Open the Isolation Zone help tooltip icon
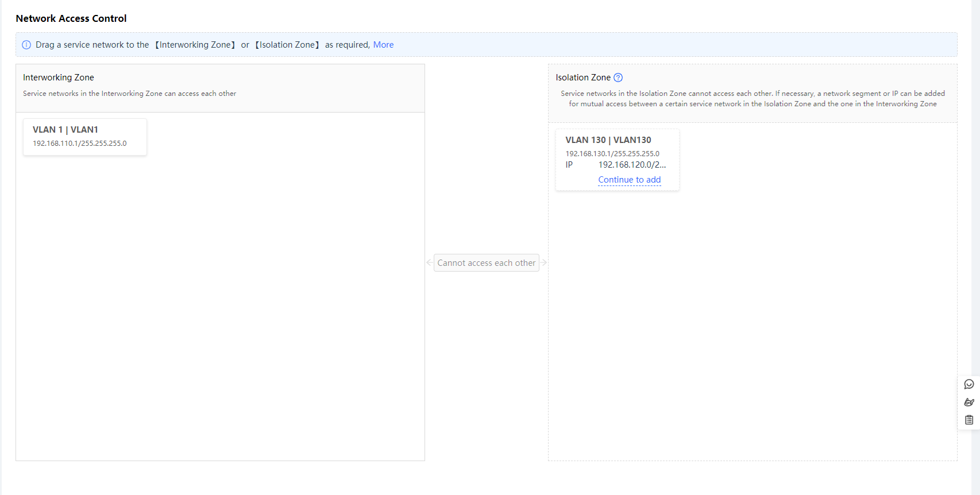Image resolution: width=980 pixels, height=495 pixels. click(618, 78)
